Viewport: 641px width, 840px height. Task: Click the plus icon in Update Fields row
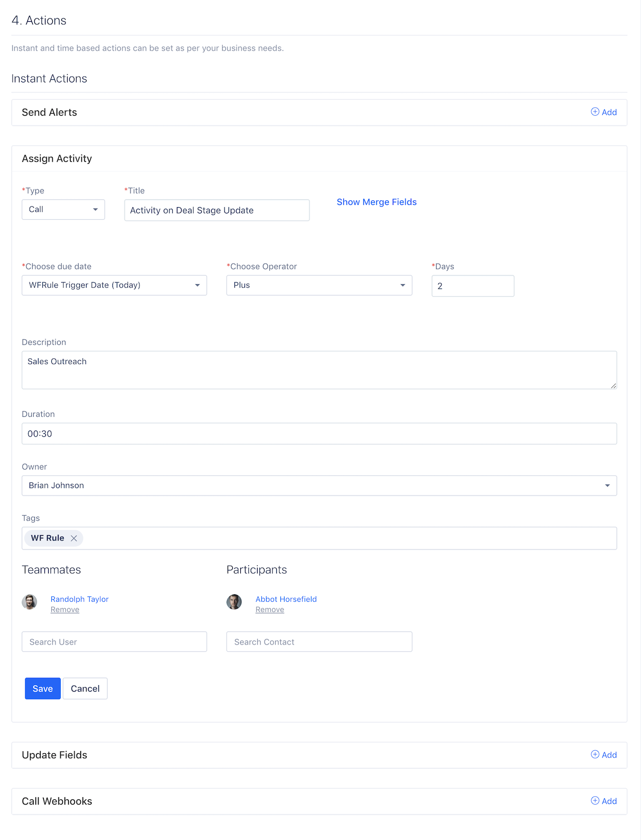pos(595,754)
